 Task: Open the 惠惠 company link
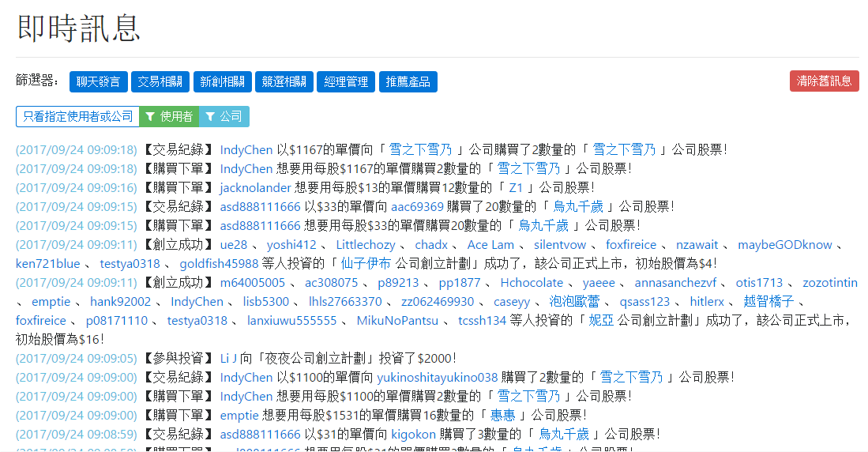pos(503,416)
